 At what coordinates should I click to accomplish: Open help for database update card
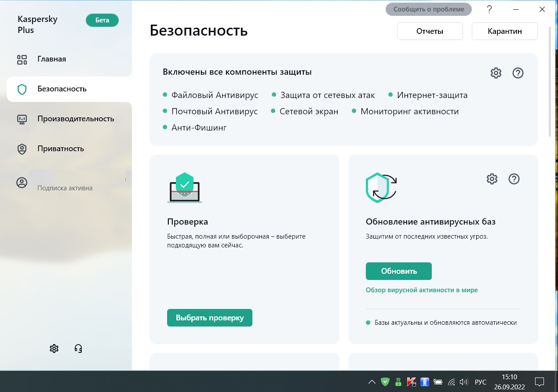(514, 179)
